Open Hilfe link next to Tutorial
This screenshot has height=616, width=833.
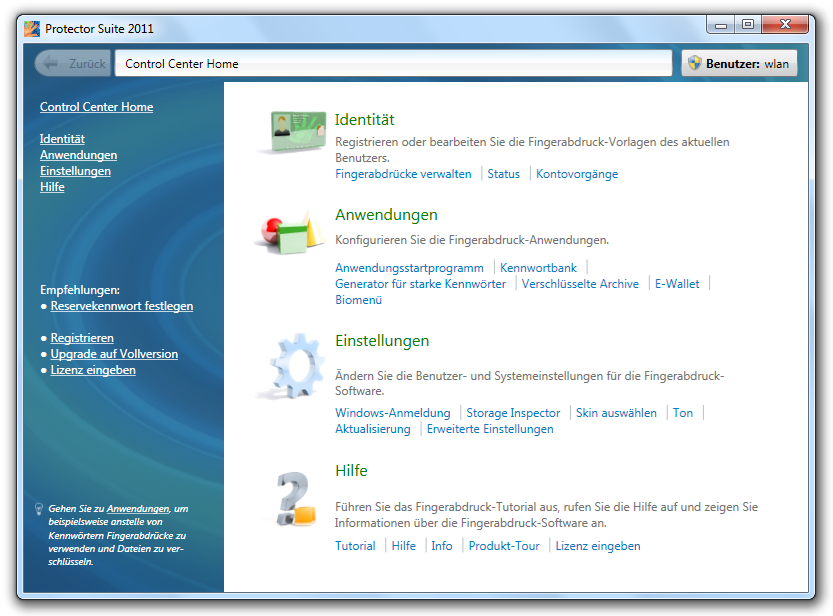tap(404, 546)
